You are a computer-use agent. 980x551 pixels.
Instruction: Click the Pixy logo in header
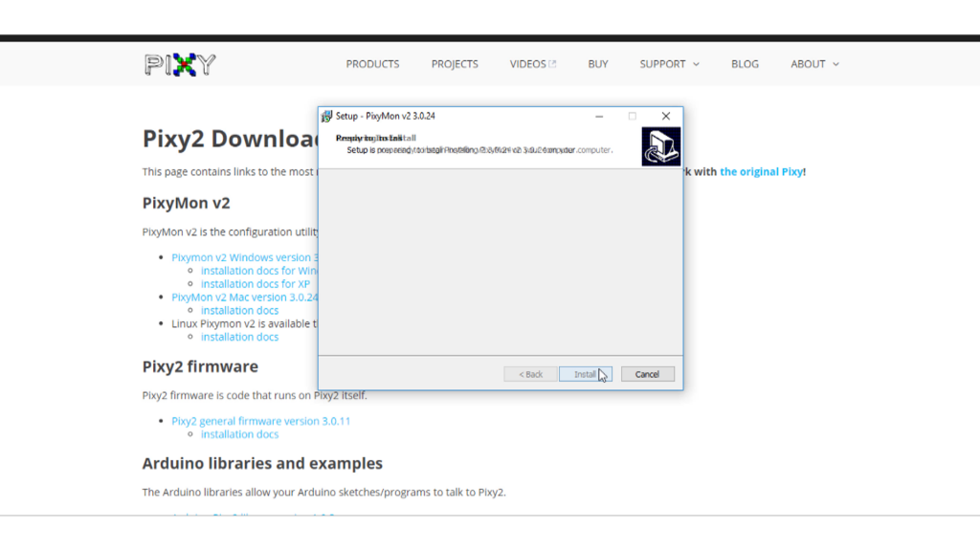pos(180,64)
